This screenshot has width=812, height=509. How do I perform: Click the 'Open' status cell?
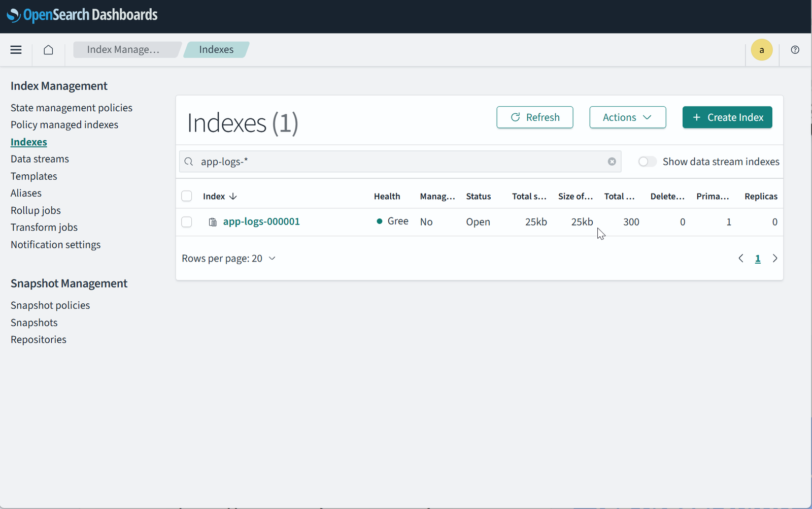pos(478,222)
